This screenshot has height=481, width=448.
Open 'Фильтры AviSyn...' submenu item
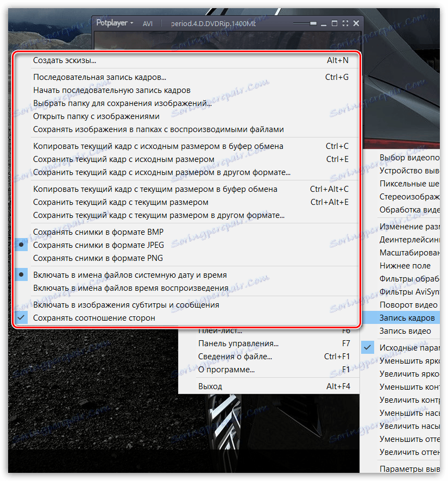(x=401, y=292)
